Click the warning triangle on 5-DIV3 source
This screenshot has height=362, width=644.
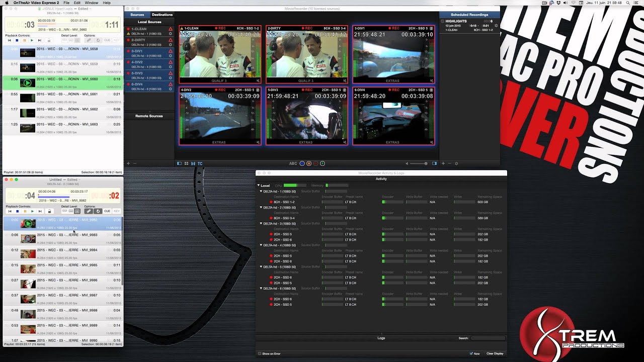pyautogui.click(x=171, y=73)
